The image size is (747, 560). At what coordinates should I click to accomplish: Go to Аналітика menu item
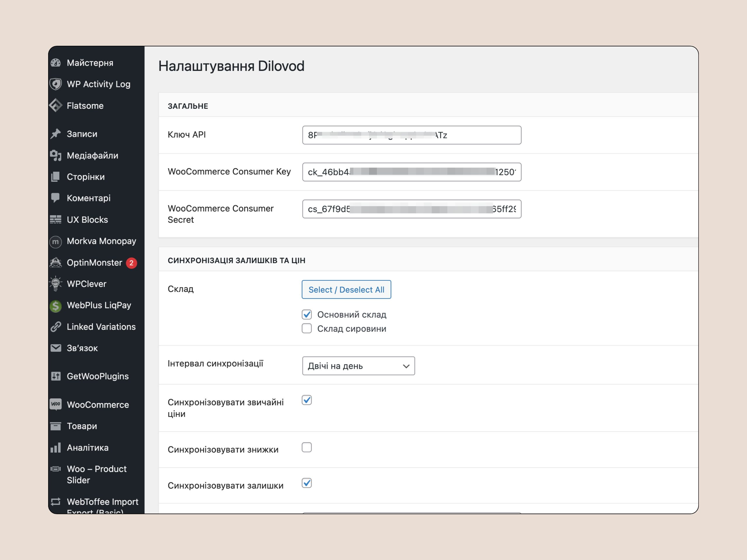pos(88,448)
